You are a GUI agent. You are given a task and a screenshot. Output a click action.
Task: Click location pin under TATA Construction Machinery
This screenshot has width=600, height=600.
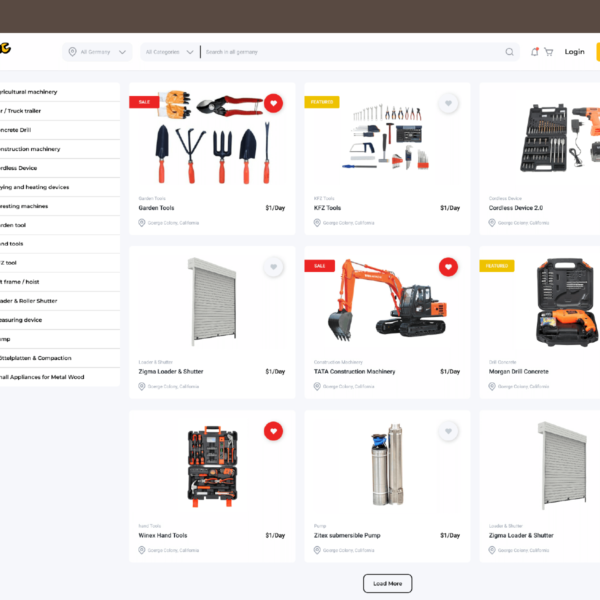pos(317,386)
